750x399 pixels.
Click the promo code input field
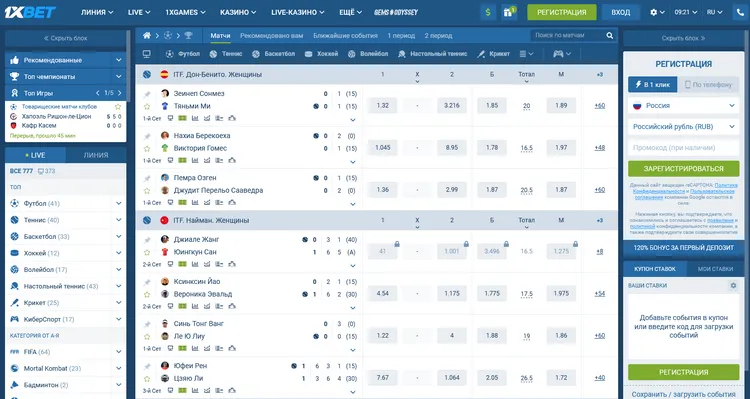pos(684,148)
